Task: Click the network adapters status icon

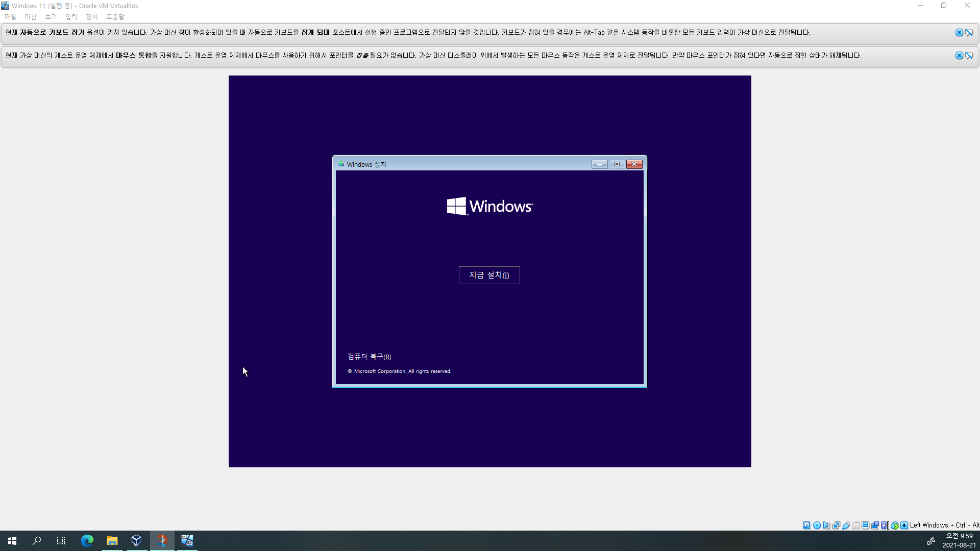Action: click(x=836, y=525)
